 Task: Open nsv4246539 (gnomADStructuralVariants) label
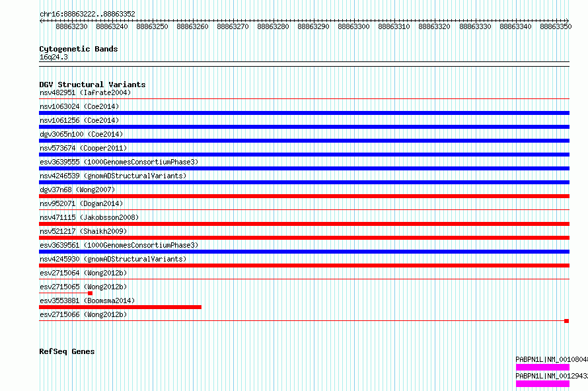click(x=113, y=176)
